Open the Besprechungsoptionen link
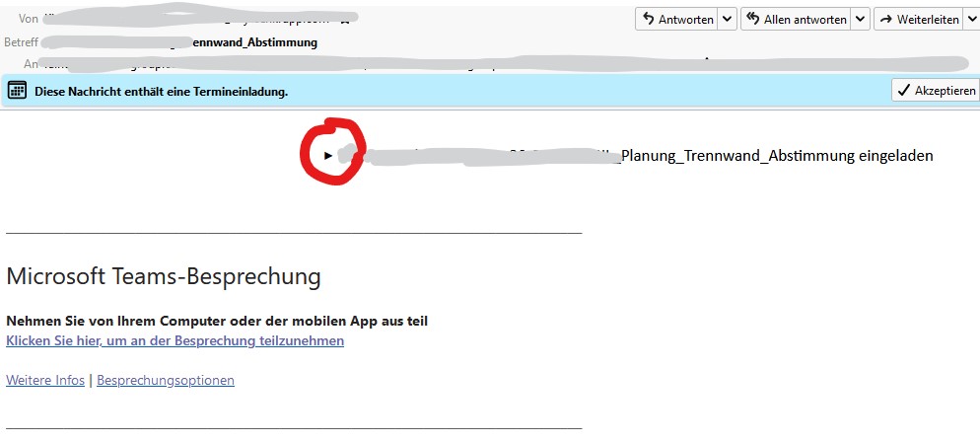Viewport: 980px width, 443px height. tap(166, 381)
